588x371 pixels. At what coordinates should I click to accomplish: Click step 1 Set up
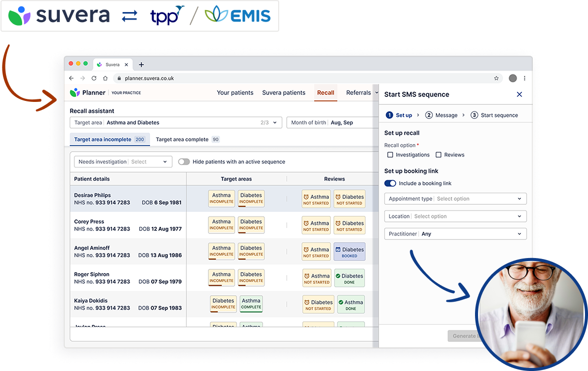399,115
